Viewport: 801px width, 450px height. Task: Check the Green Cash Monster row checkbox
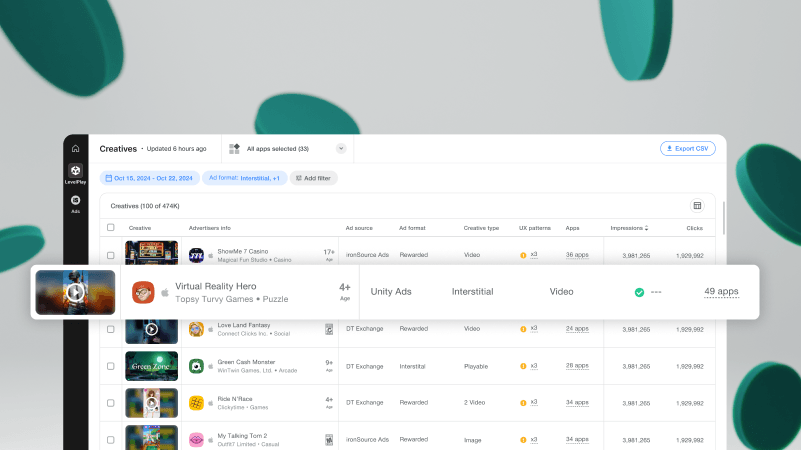pyautogui.click(x=111, y=366)
